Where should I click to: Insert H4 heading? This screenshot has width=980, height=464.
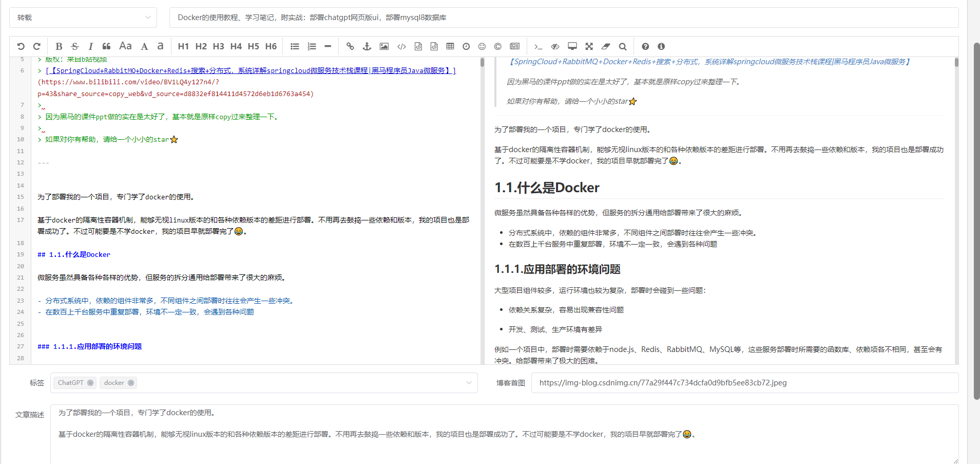click(x=236, y=46)
